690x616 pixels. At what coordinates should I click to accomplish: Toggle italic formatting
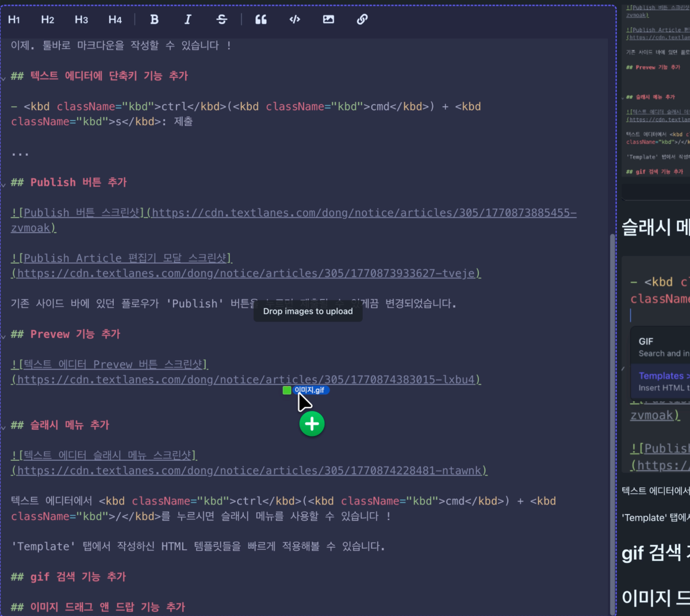click(x=187, y=20)
